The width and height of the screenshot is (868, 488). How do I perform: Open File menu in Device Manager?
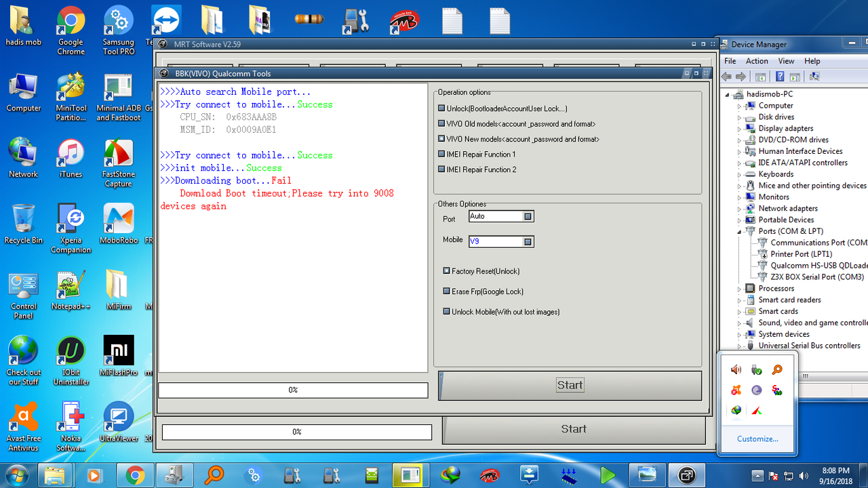730,61
